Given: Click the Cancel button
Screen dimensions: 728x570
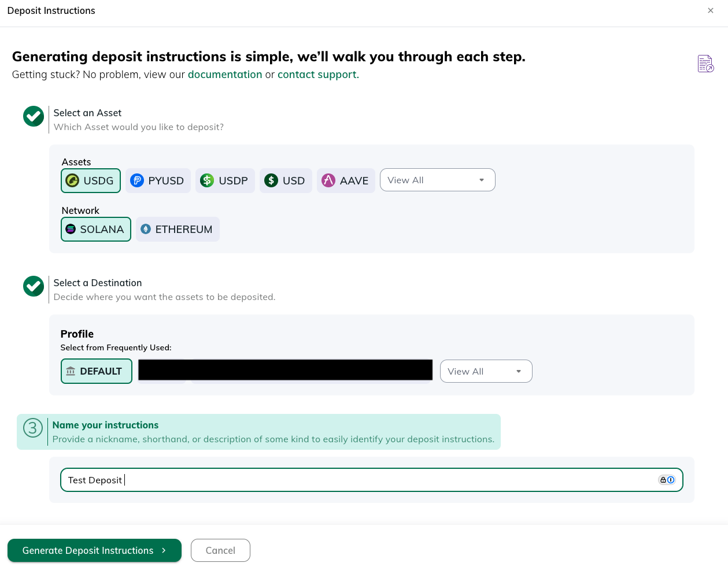Looking at the screenshot, I should (x=220, y=550).
